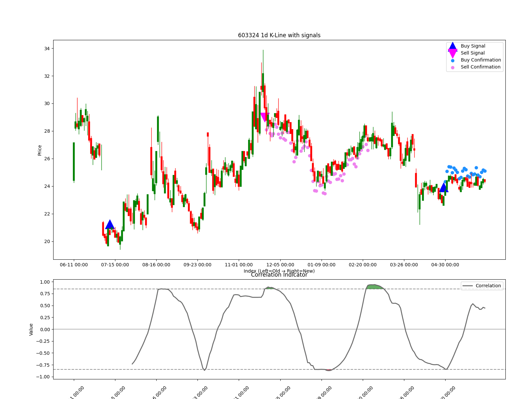
Task: Click the price tick label '26'
Action: pyautogui.click(x=47, y=159)
